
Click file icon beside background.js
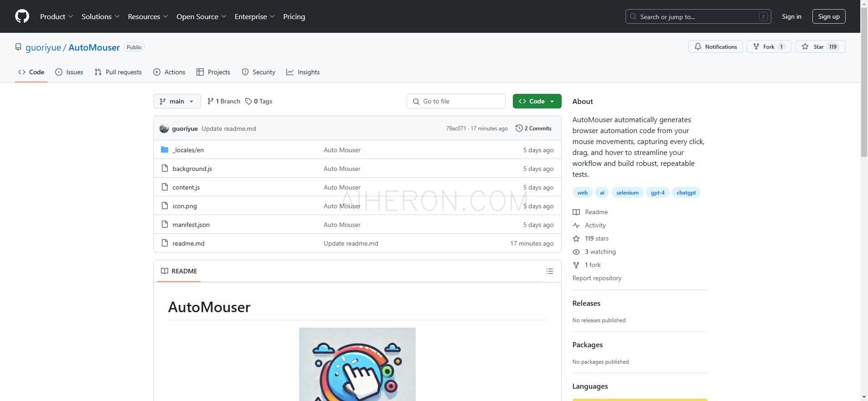[x=165, y=169]
